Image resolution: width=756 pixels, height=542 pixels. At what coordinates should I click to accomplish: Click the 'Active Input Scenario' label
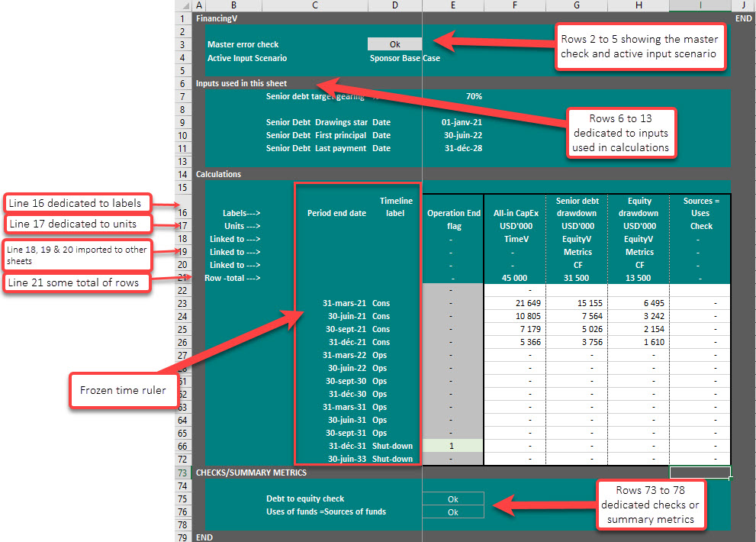click(247, 58)
